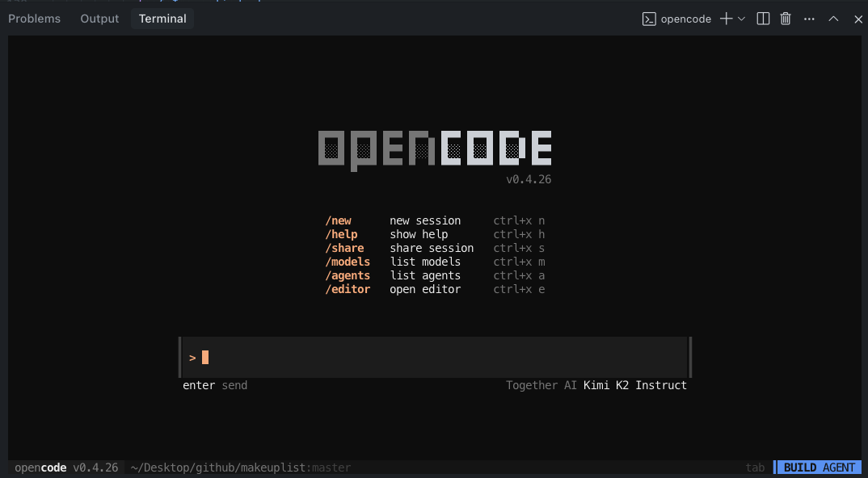Click the master branch label in status bar
Screen dimensions: 868x478
[332, 468]
